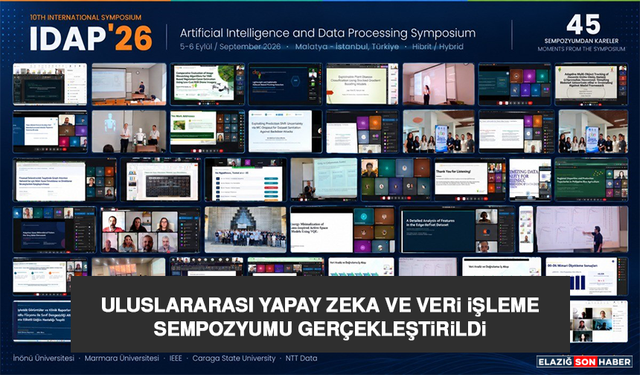Open 'Explainable Plant Disease Classification' slide thumbnail
This screenshot has height=375, width=640.
coord(362,84)
